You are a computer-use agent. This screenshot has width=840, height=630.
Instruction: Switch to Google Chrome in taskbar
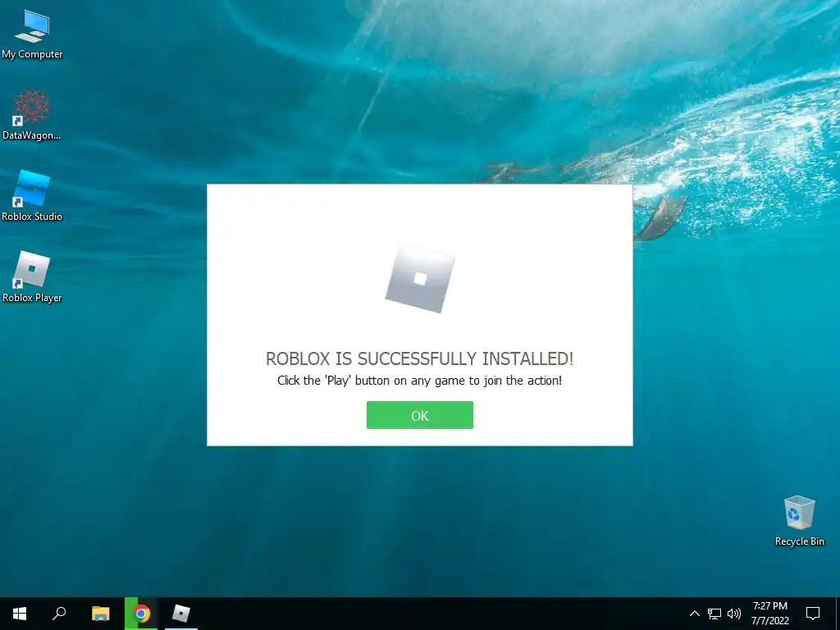[141, 614]
